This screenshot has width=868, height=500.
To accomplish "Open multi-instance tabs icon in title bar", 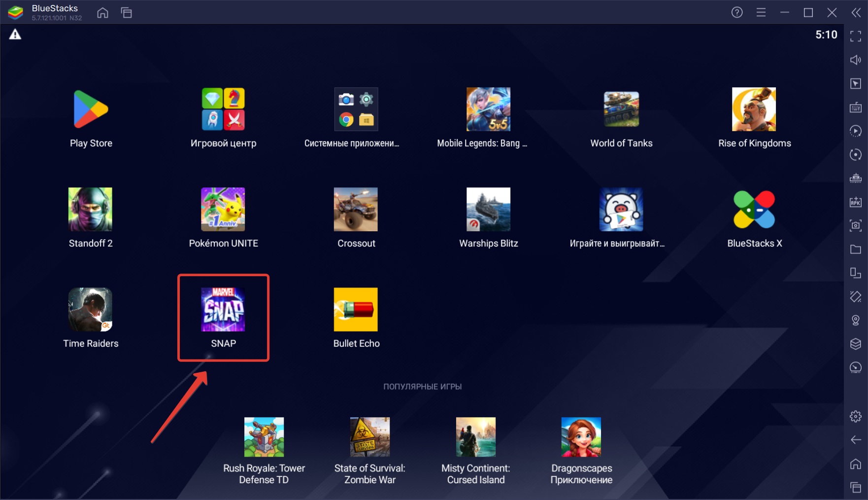I will click(x=127, y=12).
